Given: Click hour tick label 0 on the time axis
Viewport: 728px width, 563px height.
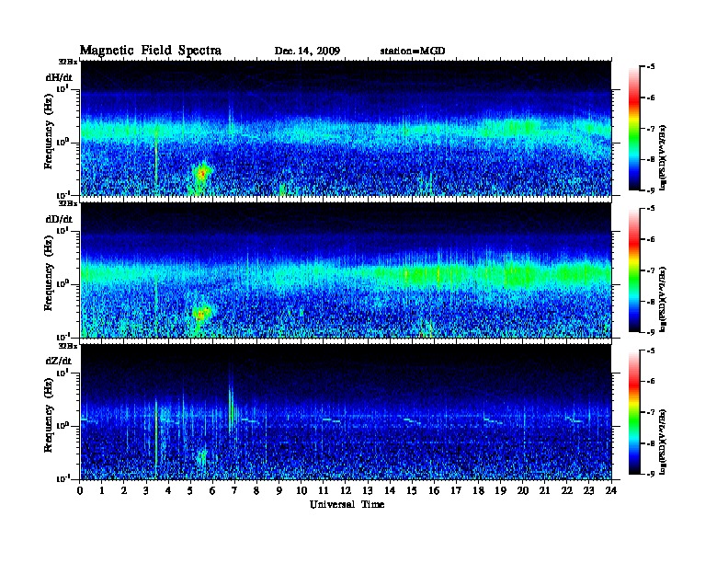Looking at the screenshot, I should [80, 490].
